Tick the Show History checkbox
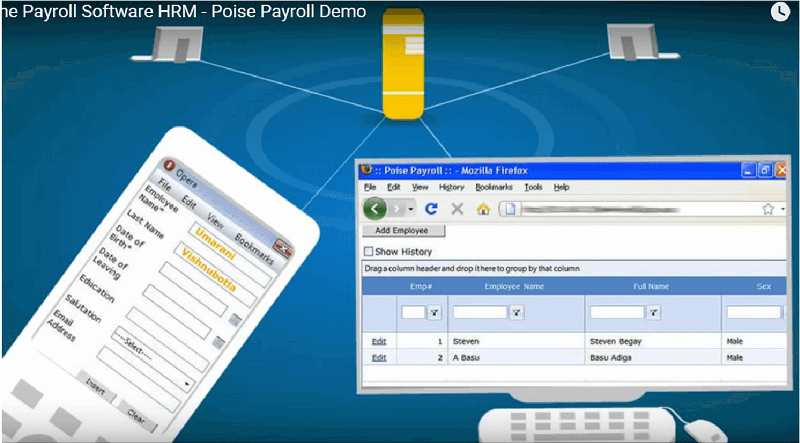 click(x=368, y=252)
